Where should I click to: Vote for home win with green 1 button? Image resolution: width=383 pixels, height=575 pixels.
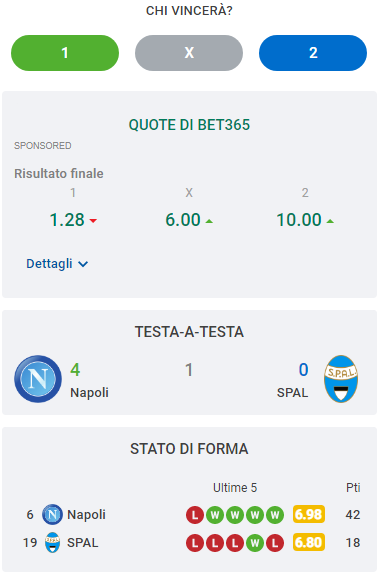[x=65, y=53]
